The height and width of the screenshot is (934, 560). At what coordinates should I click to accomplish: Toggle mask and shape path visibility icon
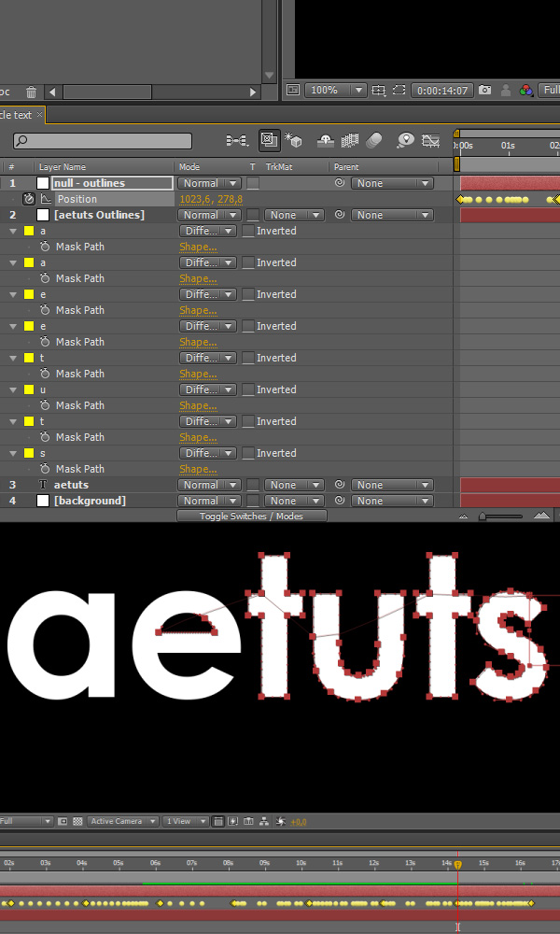399,90
